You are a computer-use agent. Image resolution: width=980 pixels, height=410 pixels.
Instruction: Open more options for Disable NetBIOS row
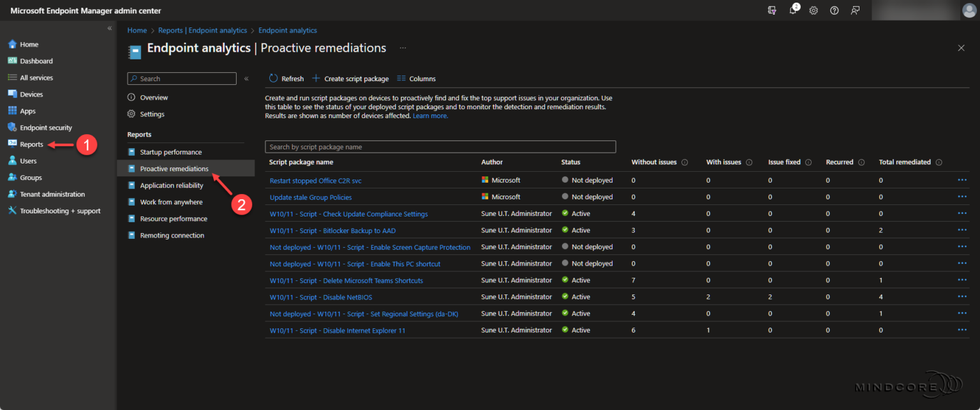[x=962, y=296]
